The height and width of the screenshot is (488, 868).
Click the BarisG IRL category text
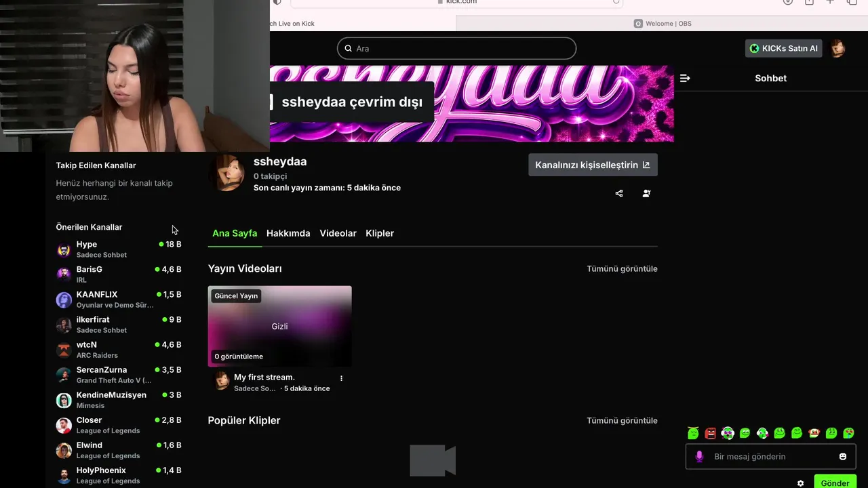(81, 280)
